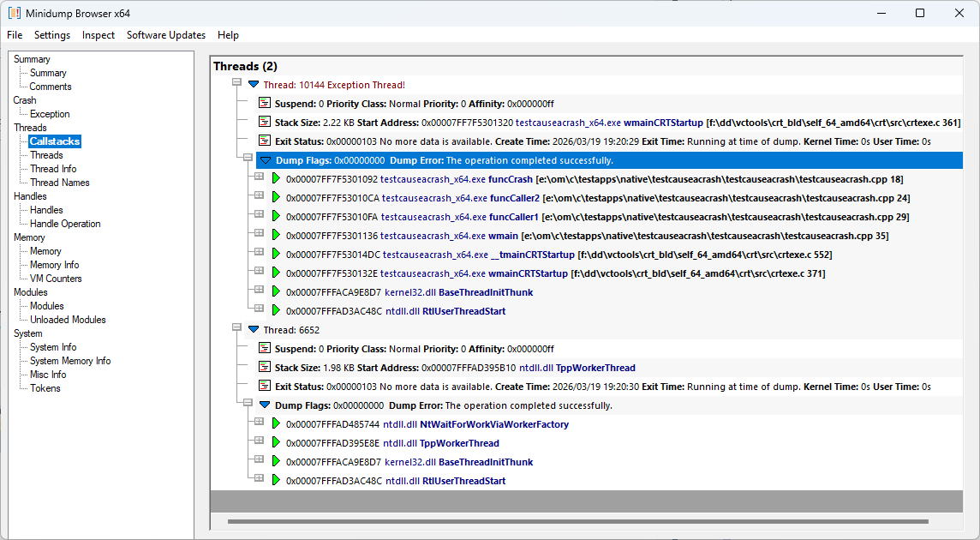Image resolution: width=980 pixels, height=540 pixels.
Task: Click the Minidump Browser app icon in title bar
Action: [15, 13]
